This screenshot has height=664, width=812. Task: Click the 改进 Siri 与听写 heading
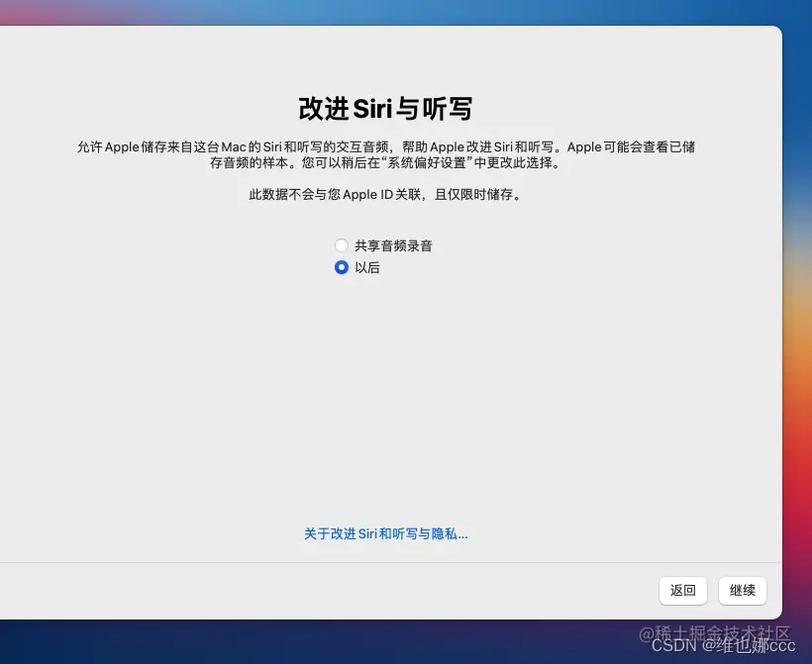pos(385,109)
